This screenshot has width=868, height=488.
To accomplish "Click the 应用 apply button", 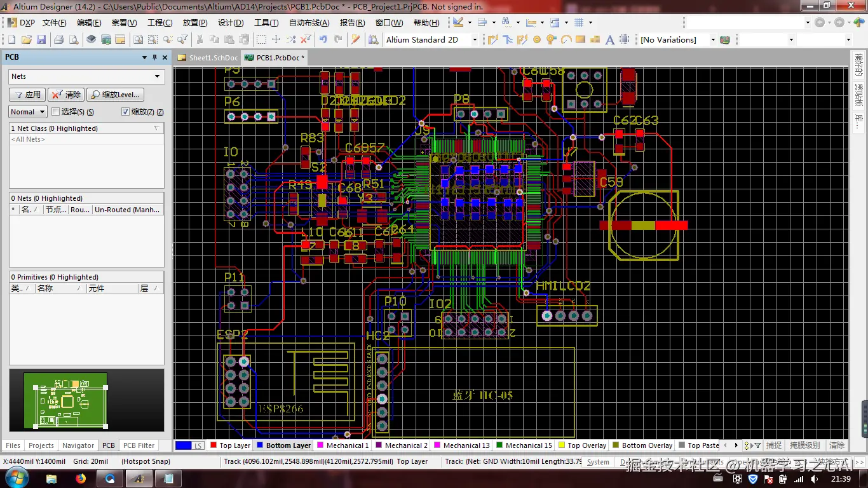I will point(27,95).
